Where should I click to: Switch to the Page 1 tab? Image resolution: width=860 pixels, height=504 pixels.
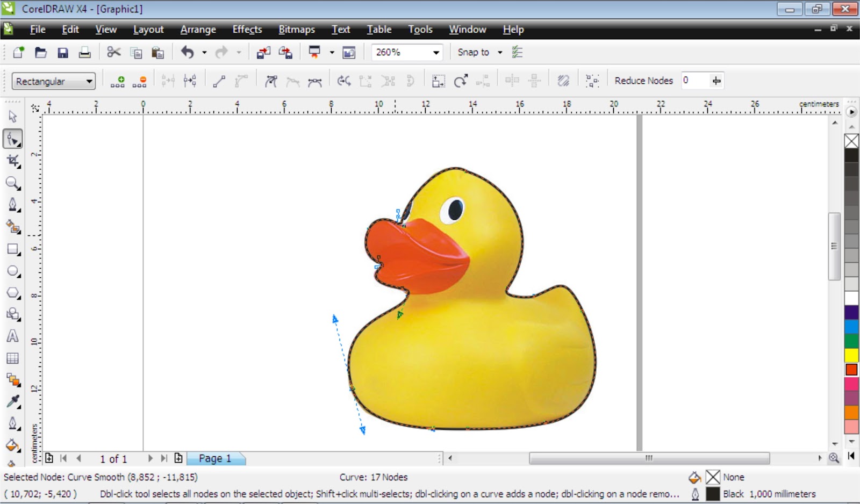pos(215,458)
